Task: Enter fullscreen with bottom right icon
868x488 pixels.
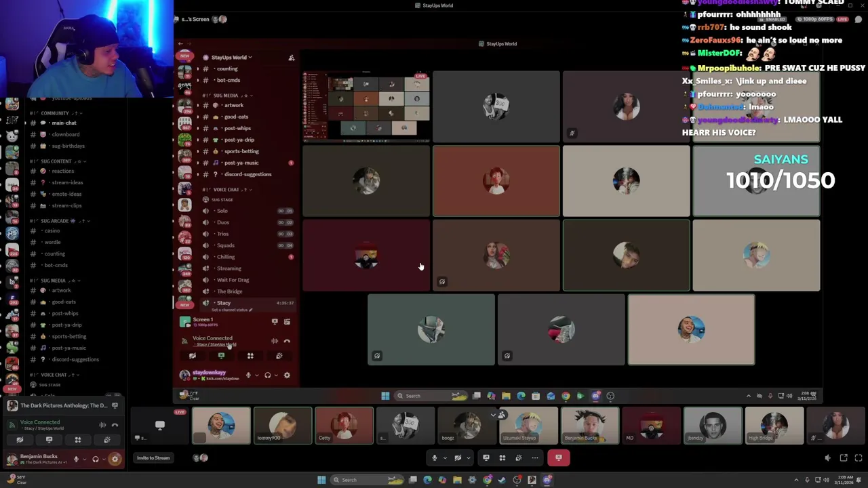Action: pos(859,458)
